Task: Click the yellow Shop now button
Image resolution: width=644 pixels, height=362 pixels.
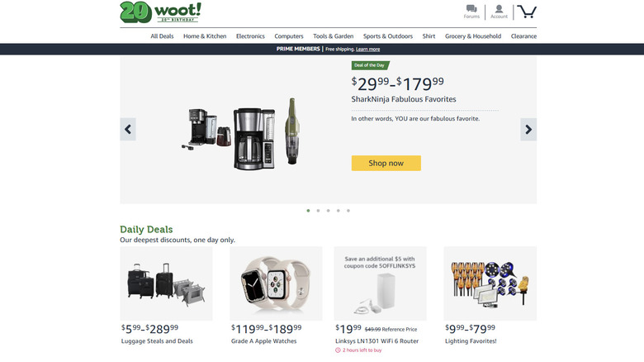Action: pyautogui.click(x=386, y=163)
